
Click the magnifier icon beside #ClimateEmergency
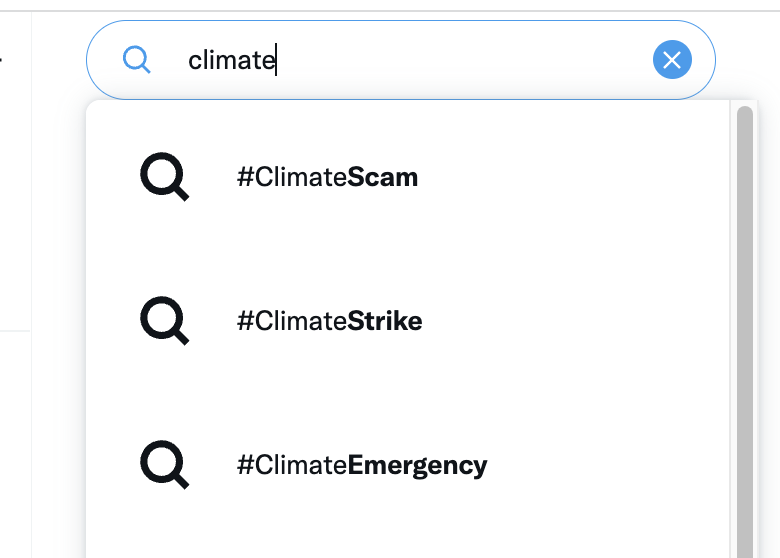164,466
